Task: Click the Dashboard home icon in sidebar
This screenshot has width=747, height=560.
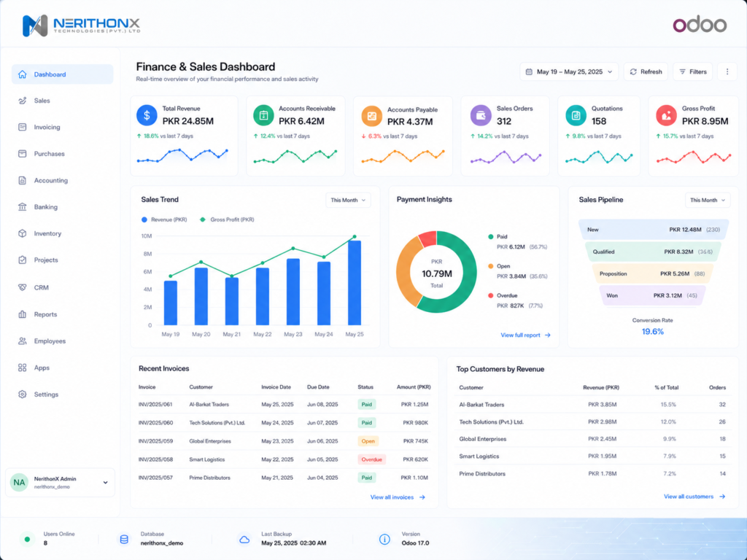Action: tap(23, 74)
